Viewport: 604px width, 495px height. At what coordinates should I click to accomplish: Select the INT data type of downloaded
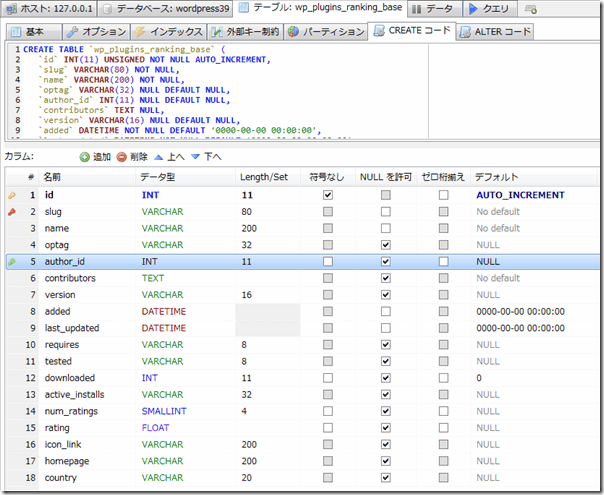pos(149,378)
